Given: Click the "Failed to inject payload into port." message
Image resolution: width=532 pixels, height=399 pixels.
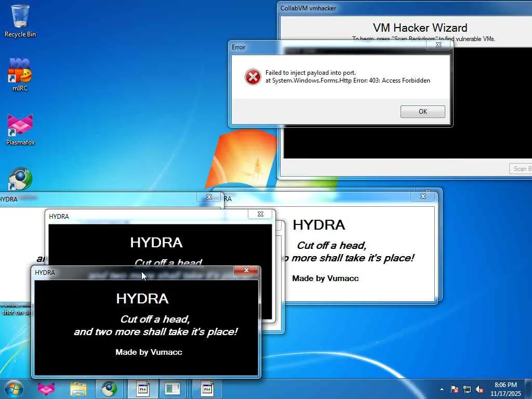Looking at the screenshot, I should tap(311, 73).
